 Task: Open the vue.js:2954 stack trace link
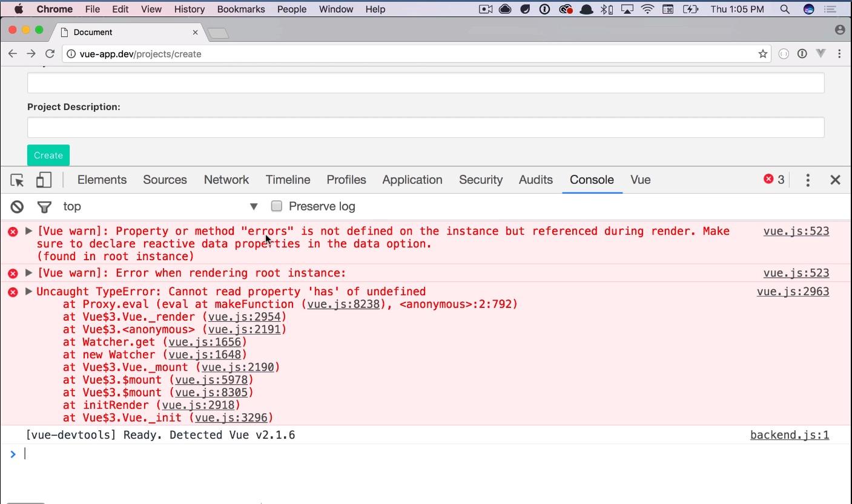244,317
